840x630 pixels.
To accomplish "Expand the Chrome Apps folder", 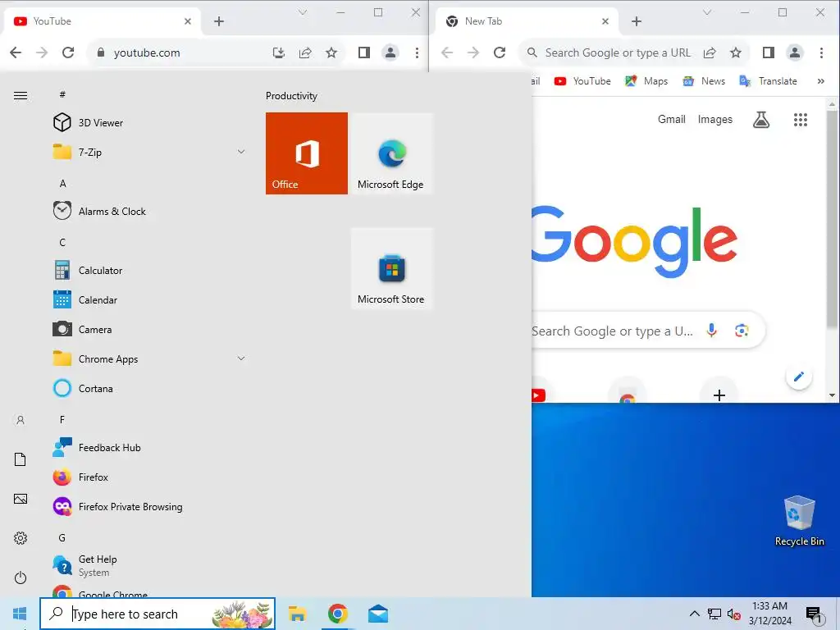I will pyautogui.click(x=149, y=358).
